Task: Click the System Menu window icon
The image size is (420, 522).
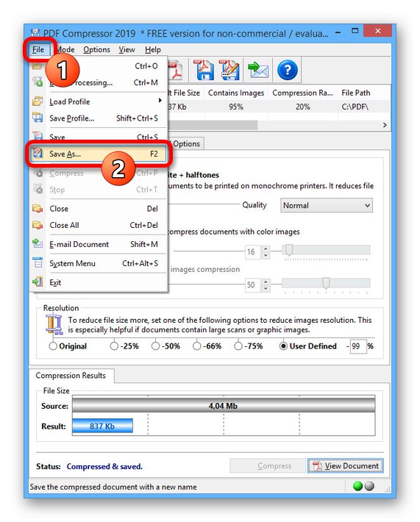Action: [x=38, y=263]
